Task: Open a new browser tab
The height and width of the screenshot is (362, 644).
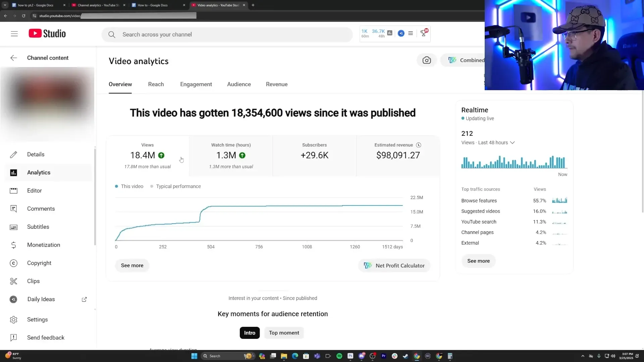Action: (x=253, y=5)
